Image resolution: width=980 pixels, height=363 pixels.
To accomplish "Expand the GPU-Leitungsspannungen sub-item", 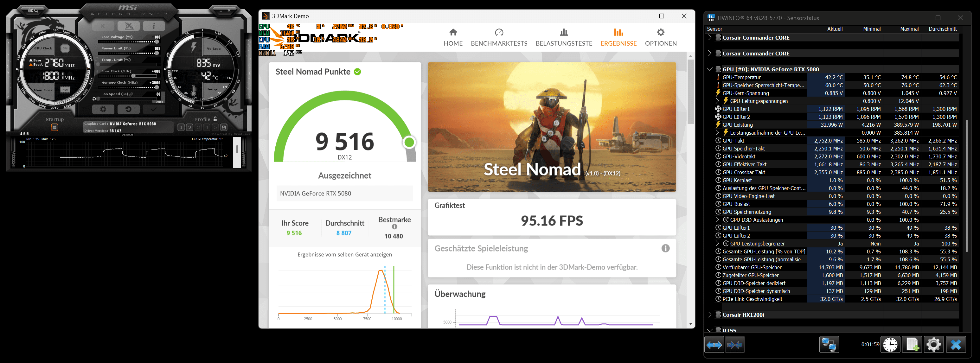I will click(717, 101).
